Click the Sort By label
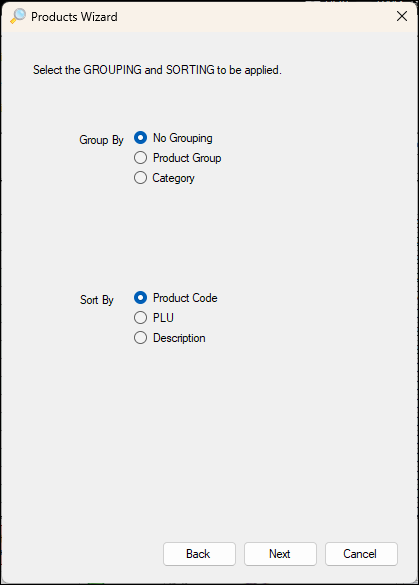The height and width of the screenshot is (585, 419). point(97,300)
